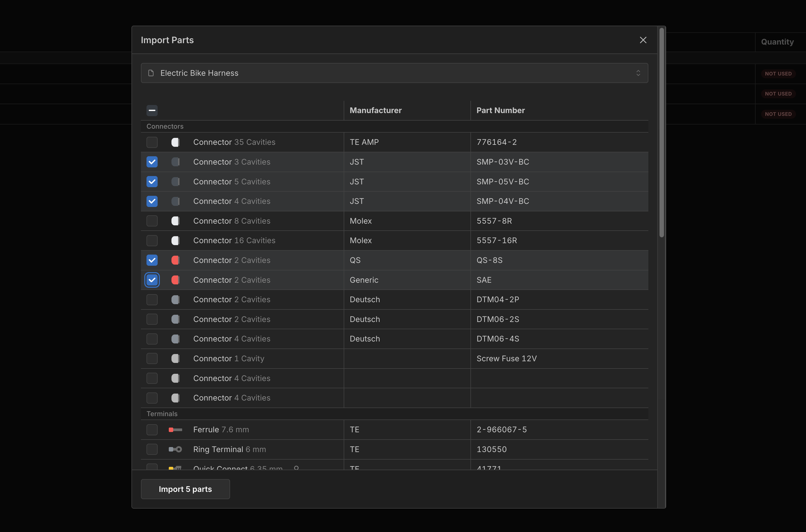This screenshot has width=806, height=532.
Task: Click the red connector icon in SAE row
Action: pos(175,280)
